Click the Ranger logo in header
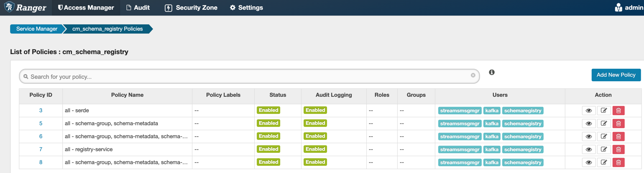Viewport: 644px width, 173px height. coord(25,8)
